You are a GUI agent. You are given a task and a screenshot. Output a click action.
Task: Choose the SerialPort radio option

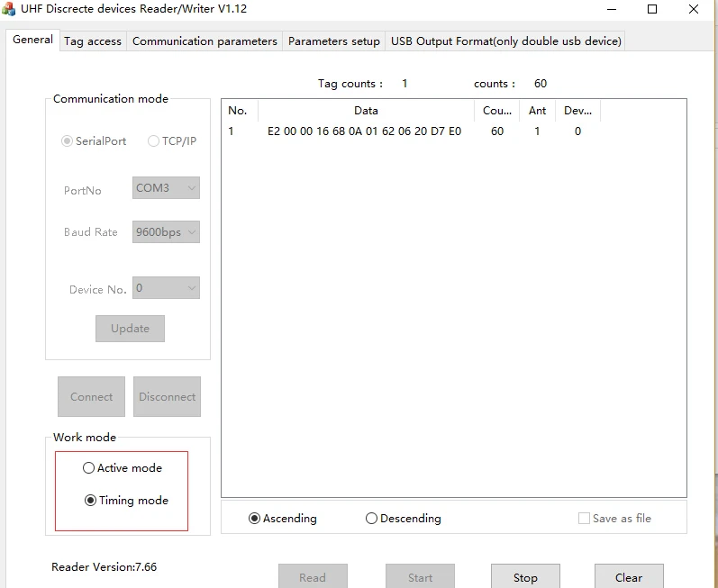point(94,141)
